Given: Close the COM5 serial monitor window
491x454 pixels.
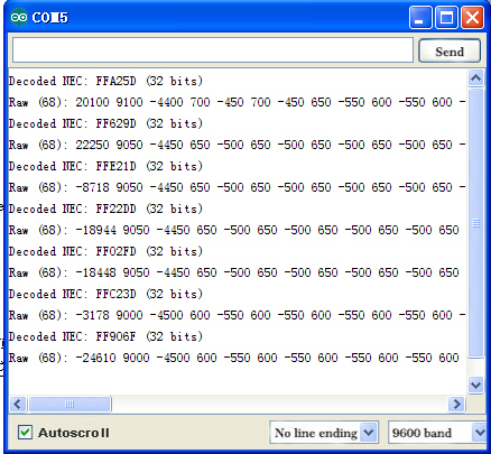Looking at the screenshot, I should tap(472, 17).
